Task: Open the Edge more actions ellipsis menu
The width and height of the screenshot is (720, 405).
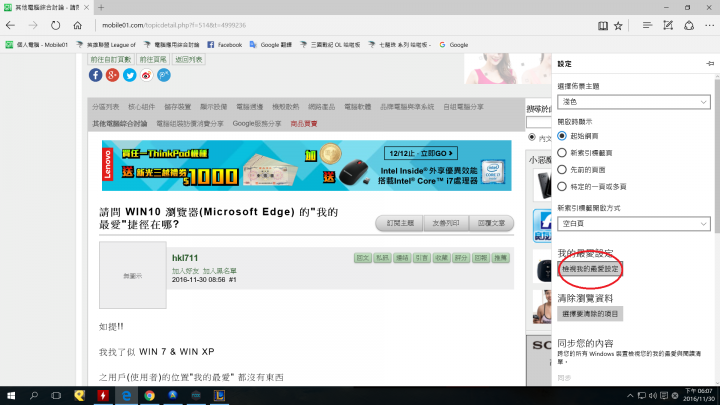Action: click(709, 26)
